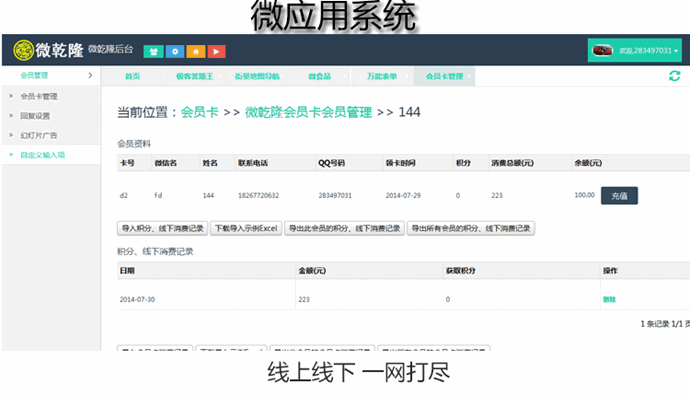Click 下载导入示例Excel button
Viewport: 690px width, 396px height.
246,228
